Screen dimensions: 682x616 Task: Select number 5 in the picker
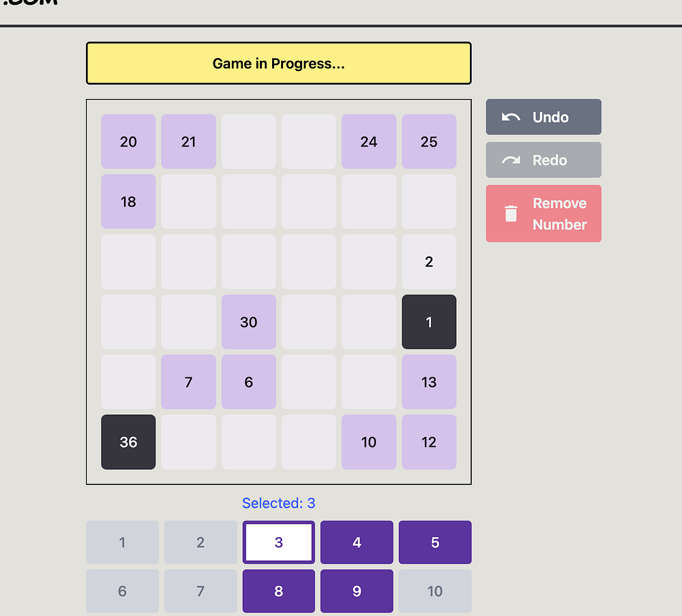pos(435,542)
